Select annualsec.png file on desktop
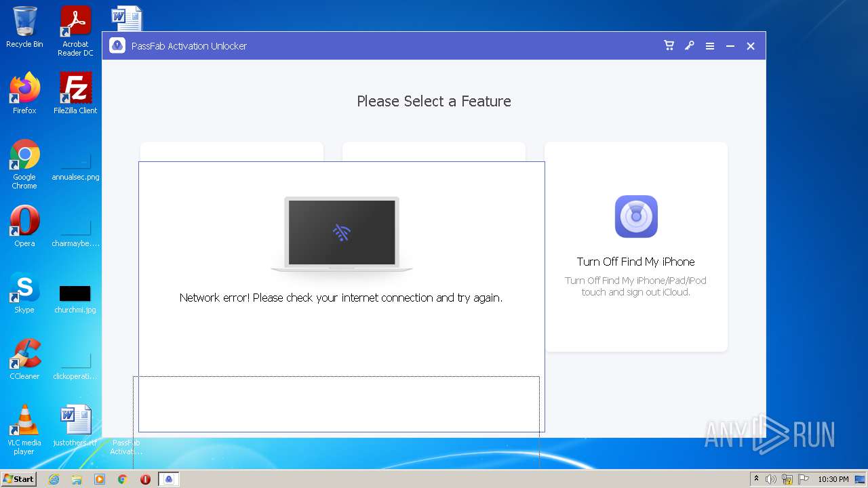This screenshot has width=868, height=488. (75, 167)
